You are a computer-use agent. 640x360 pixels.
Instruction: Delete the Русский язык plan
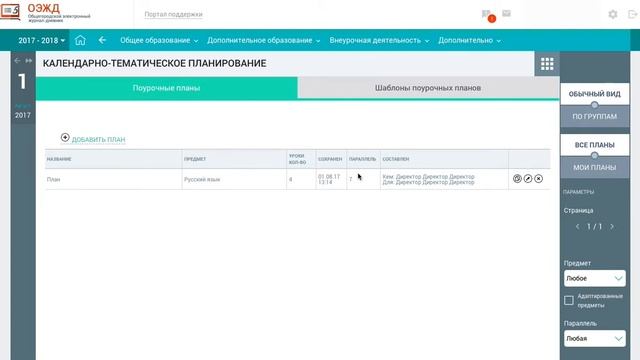tap(538, 179)
